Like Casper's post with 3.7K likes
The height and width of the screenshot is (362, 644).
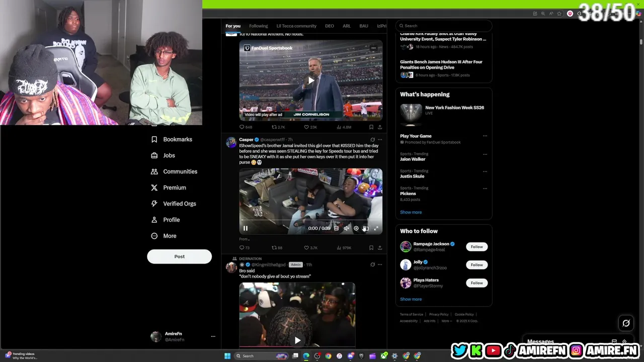click(310, 247)
